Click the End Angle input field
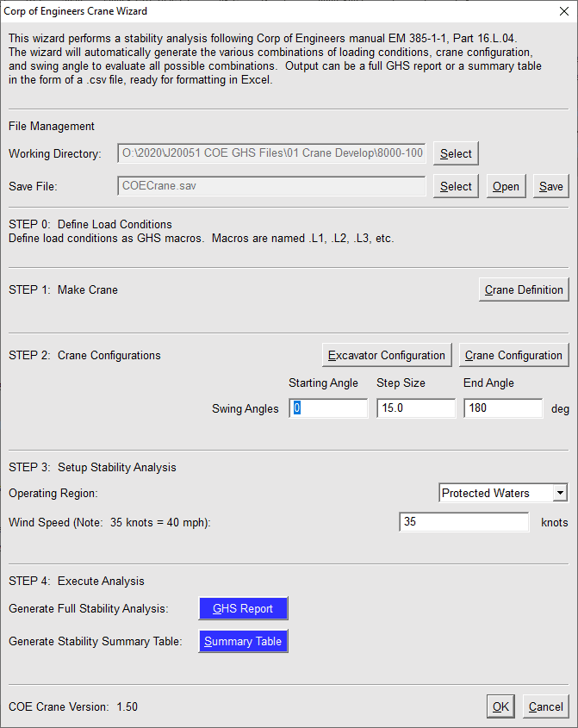The width and height of the screenshot is (578, 728). pyautogui.click(x=503, y=408)
